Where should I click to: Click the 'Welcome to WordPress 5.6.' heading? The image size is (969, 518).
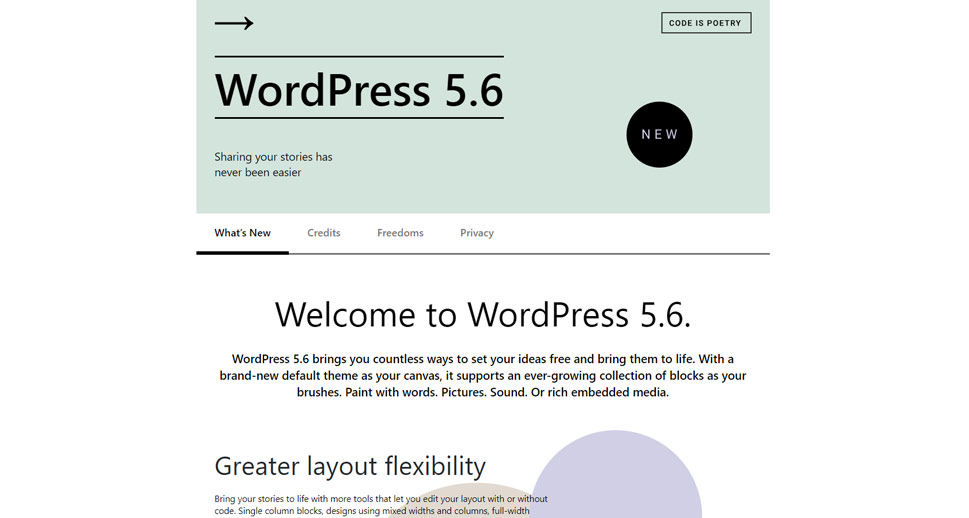(x=483, y=315)
